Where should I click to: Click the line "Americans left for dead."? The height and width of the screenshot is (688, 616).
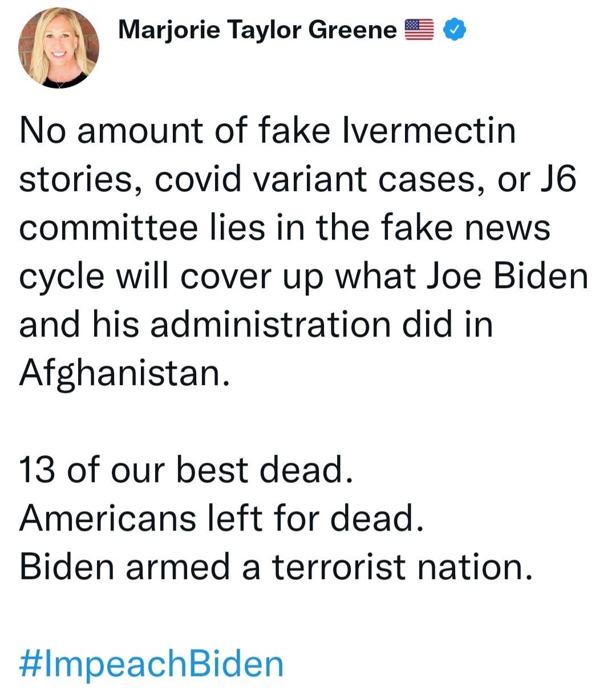[221, 519]
